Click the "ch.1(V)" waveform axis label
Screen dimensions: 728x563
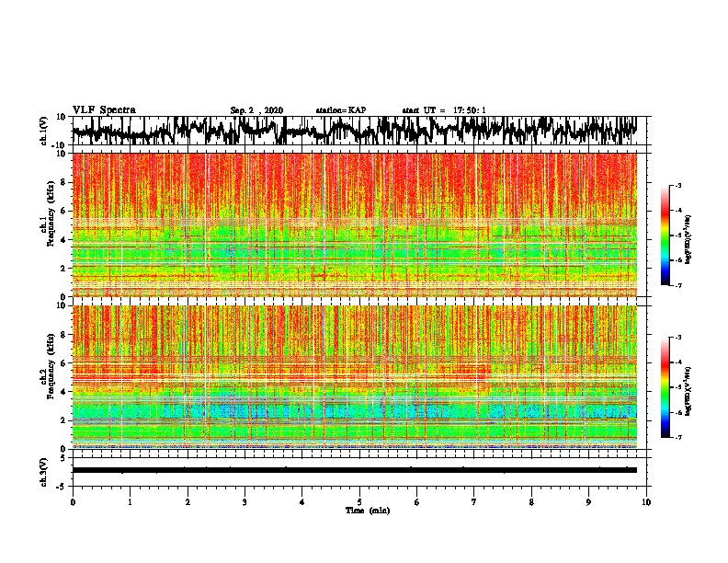click(44, 131)
